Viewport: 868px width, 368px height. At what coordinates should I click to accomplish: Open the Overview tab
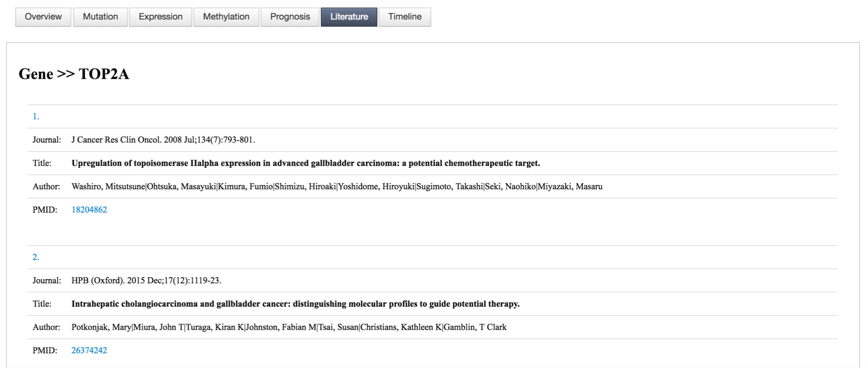(x=43, y=17)
